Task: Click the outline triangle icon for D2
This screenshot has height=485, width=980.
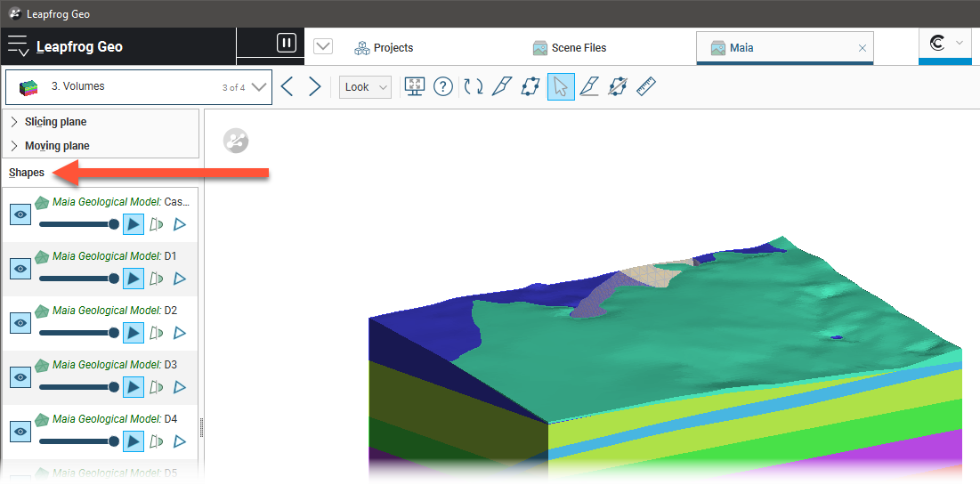Action: click(x=180, y=333)
